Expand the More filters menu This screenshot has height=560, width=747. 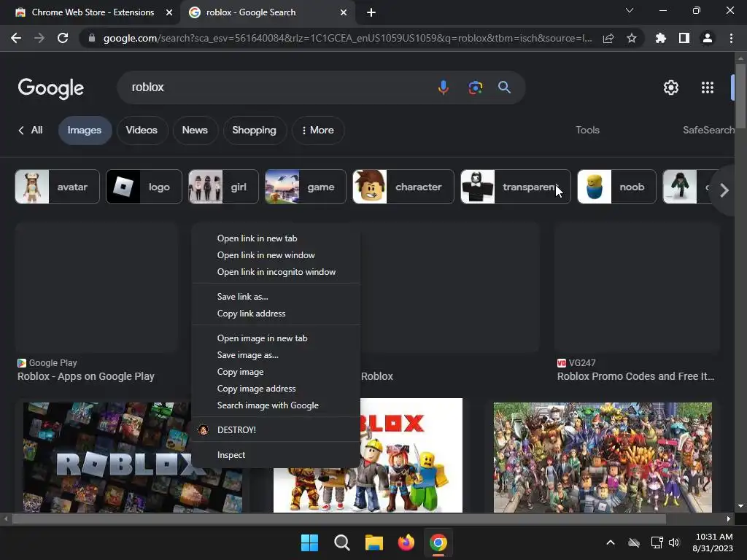[x=318, y=130]
